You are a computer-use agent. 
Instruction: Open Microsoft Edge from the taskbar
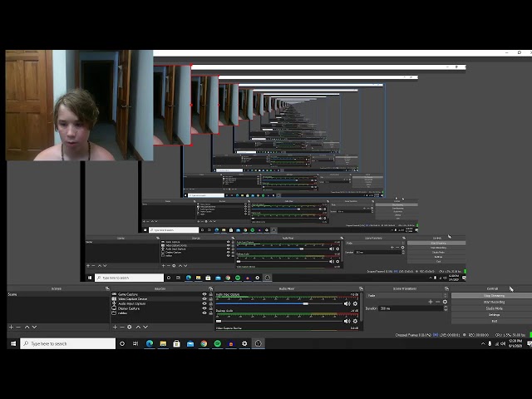pos(150,343)
